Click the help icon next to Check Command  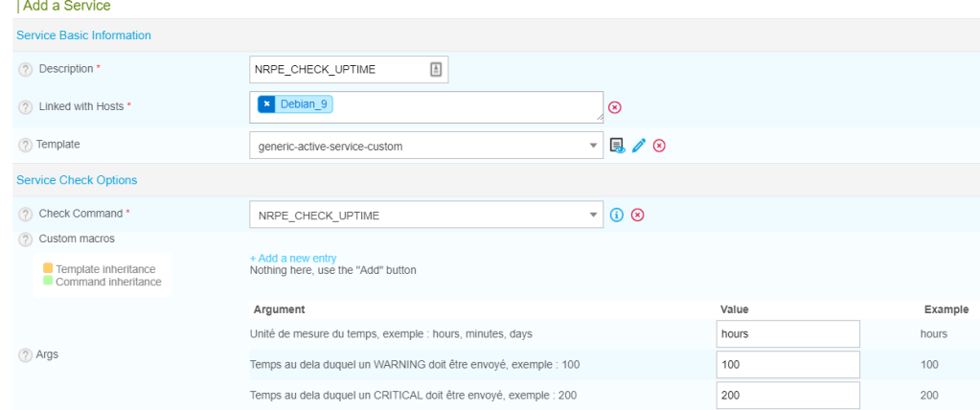point(26,215)
